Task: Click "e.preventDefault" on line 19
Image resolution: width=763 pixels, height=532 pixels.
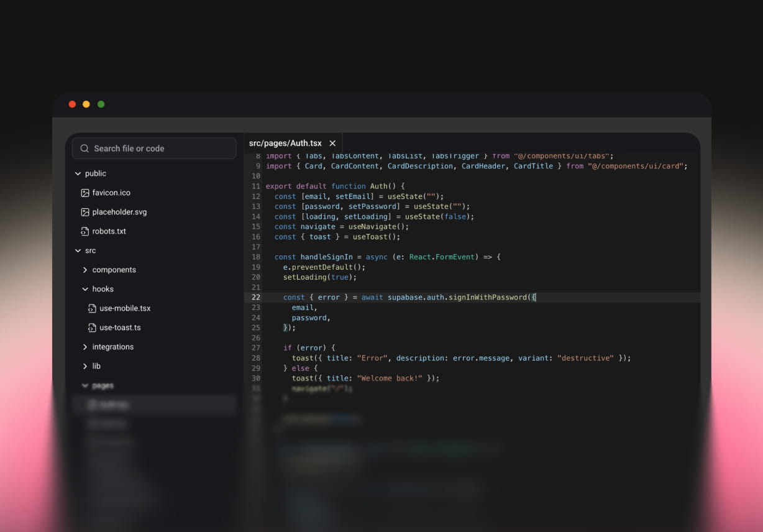Action: tap(318, 267)
